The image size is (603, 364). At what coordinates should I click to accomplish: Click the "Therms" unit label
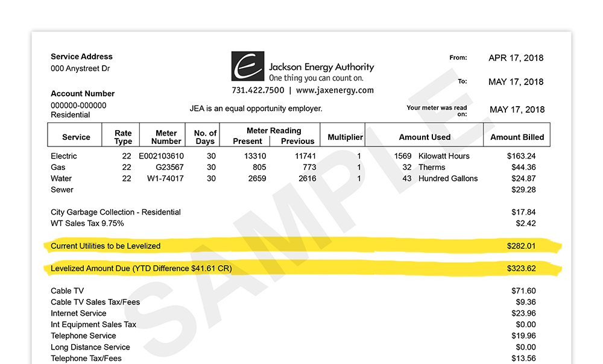point(432,167)
